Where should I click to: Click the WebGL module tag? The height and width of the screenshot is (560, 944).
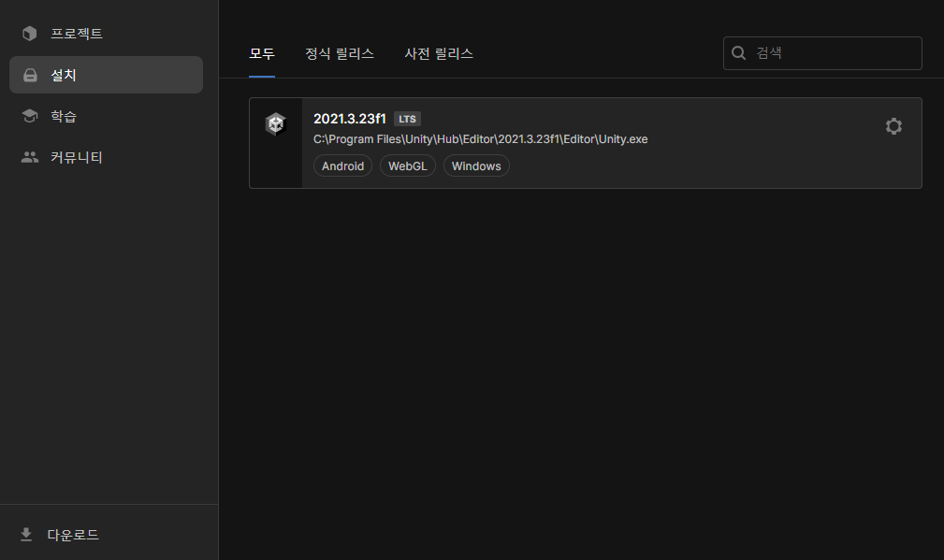pyautogui.click(x=408, y=166)
